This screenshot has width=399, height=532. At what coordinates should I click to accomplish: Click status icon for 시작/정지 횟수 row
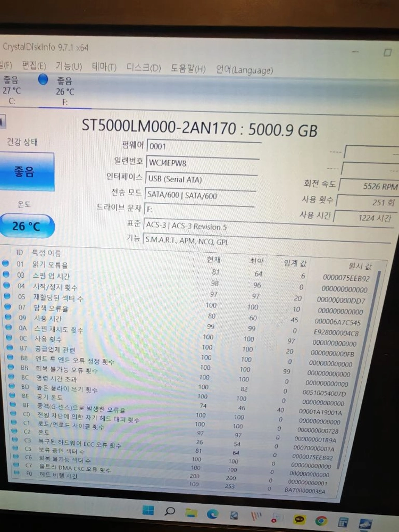[x=6, y=285]
